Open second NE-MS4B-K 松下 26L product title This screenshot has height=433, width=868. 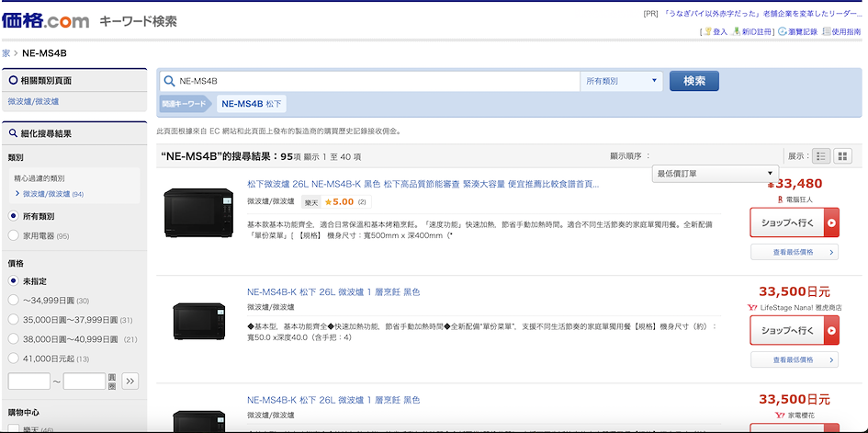click(x=333, y=291)
